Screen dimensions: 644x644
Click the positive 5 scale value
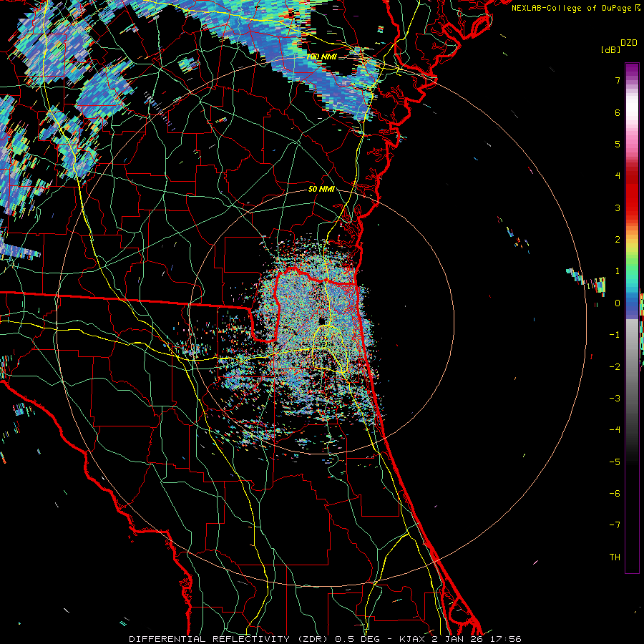click(x=618, y=144)
